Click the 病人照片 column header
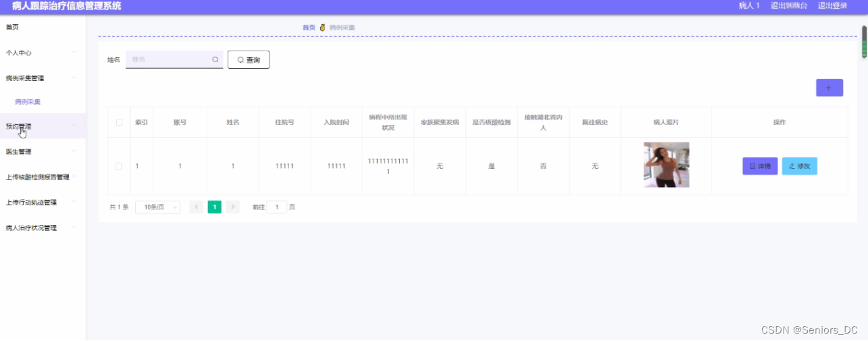The height and width of the screenshot is (341, 868). click(x=666, y=122)
